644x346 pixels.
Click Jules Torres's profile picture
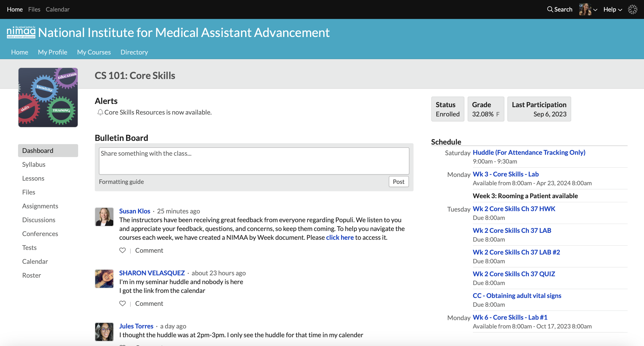point(104,332)
